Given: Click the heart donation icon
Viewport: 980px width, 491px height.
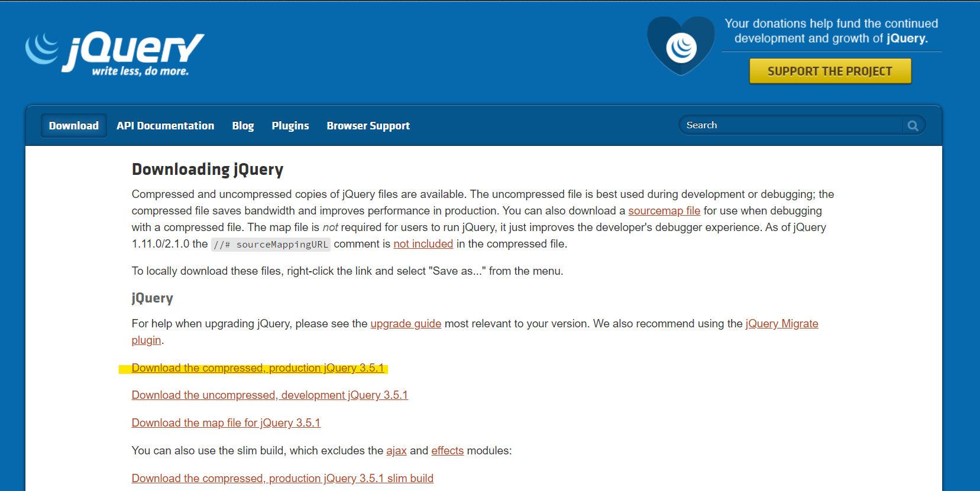Looking at the screenshot, I should [x=681, y=46].
